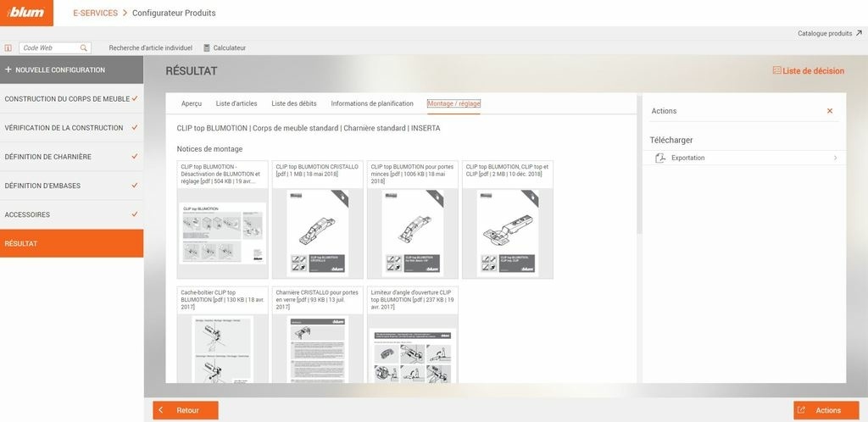
Task: Click checkmark next to Définition de charnière
Action: pos(135,157)
